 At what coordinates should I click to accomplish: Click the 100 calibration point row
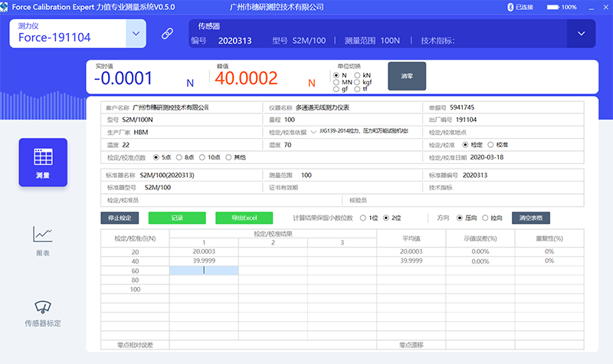coord(135,290)
